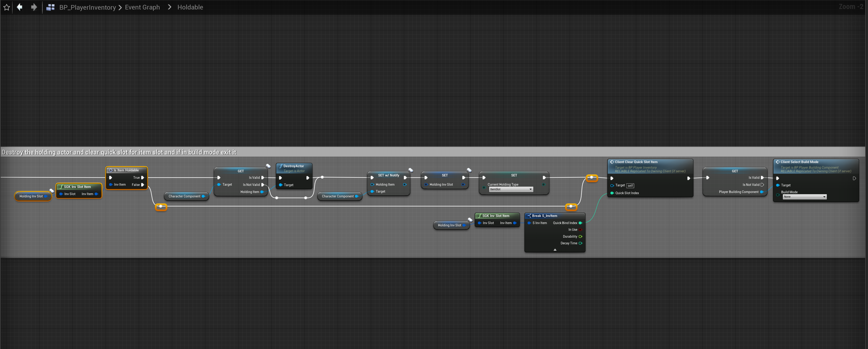
Task: Click the gear icon on Is Item Holdable node
Action: 110,170
